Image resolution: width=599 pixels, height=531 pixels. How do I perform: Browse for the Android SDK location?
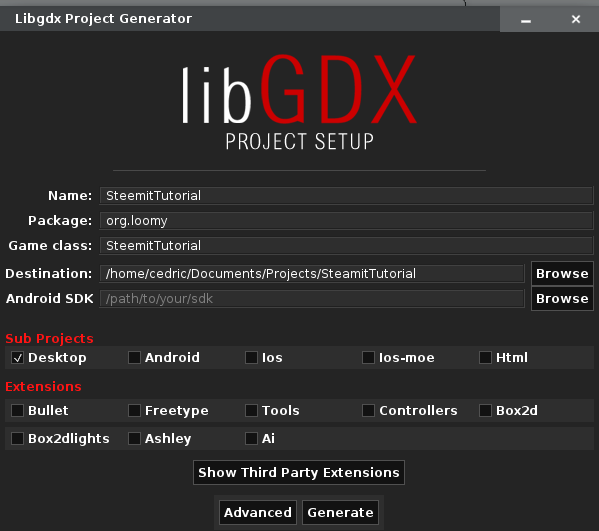coord(562,299)
